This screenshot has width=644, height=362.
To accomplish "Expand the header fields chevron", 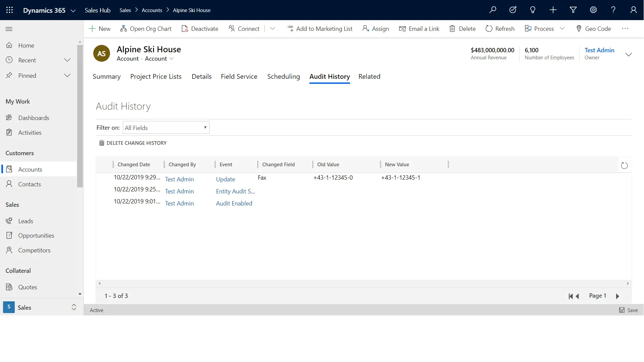I will pos(629,55).
